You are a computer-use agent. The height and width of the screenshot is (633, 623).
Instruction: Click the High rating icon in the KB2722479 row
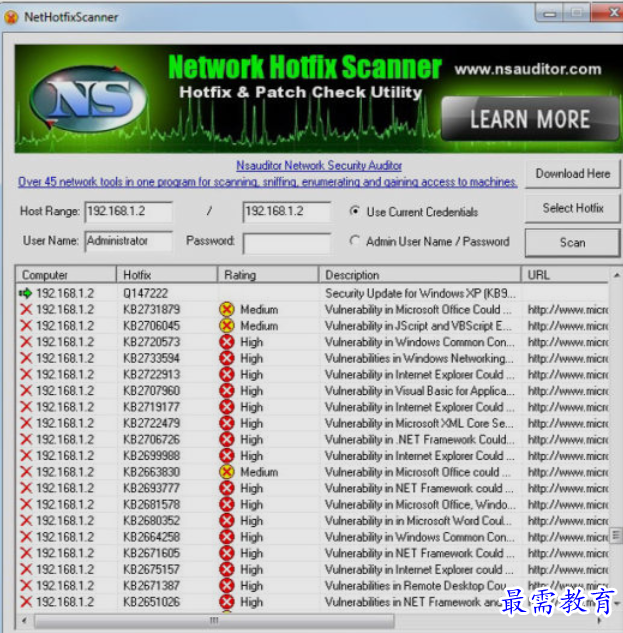pos(227,423)
